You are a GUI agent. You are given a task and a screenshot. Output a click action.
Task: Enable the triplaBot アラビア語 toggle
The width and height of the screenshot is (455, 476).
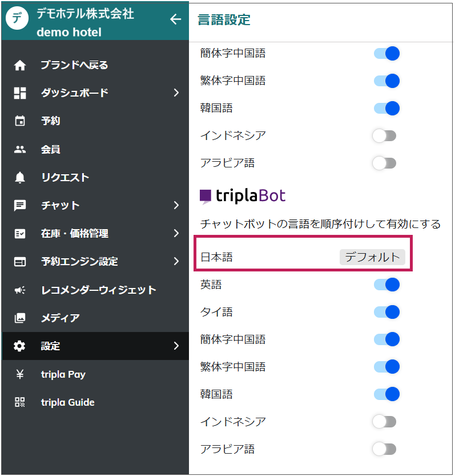tap(384, 449)
